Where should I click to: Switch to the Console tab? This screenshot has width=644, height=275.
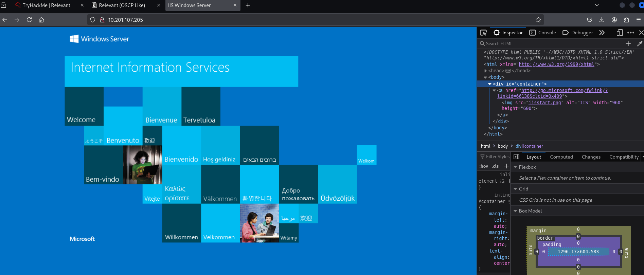tap(543, 33)
